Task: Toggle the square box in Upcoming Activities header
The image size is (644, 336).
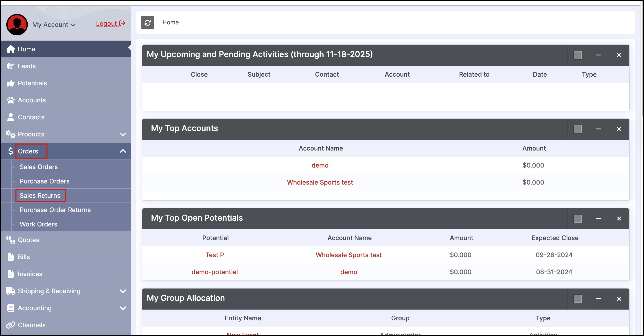Action: click(x=578, y=55)
